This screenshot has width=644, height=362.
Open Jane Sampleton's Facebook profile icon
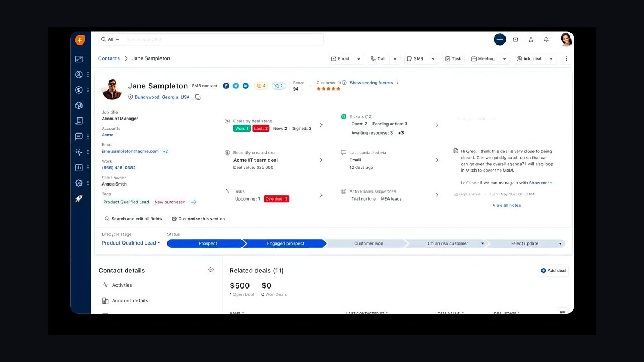pos(226,86)
